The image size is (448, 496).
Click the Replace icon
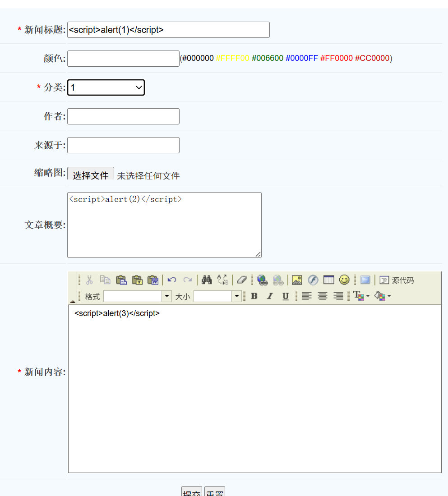[223, 280]
